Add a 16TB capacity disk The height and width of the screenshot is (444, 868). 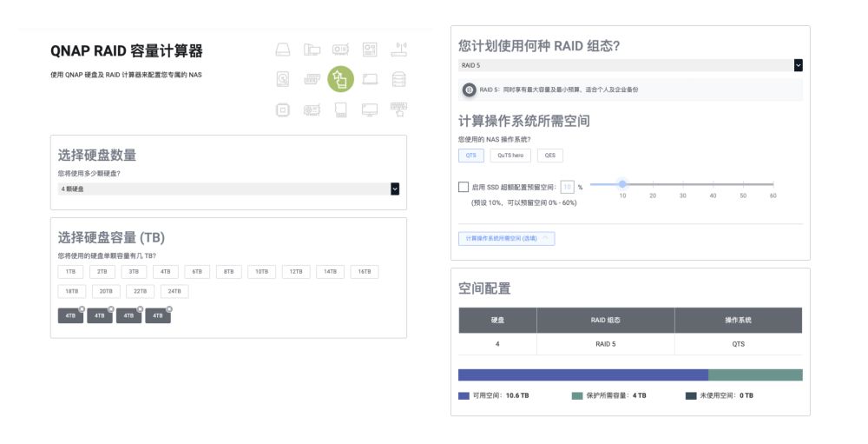click(365, 272)
